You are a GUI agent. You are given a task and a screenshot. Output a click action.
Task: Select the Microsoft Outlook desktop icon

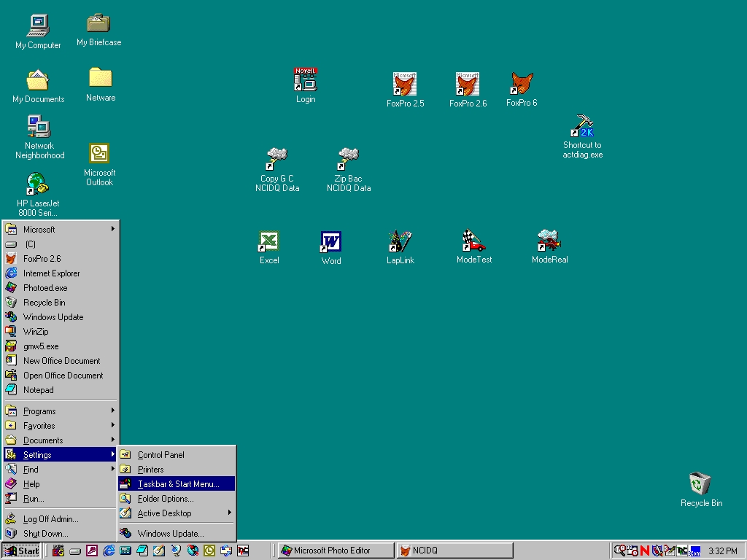point(99,164)
